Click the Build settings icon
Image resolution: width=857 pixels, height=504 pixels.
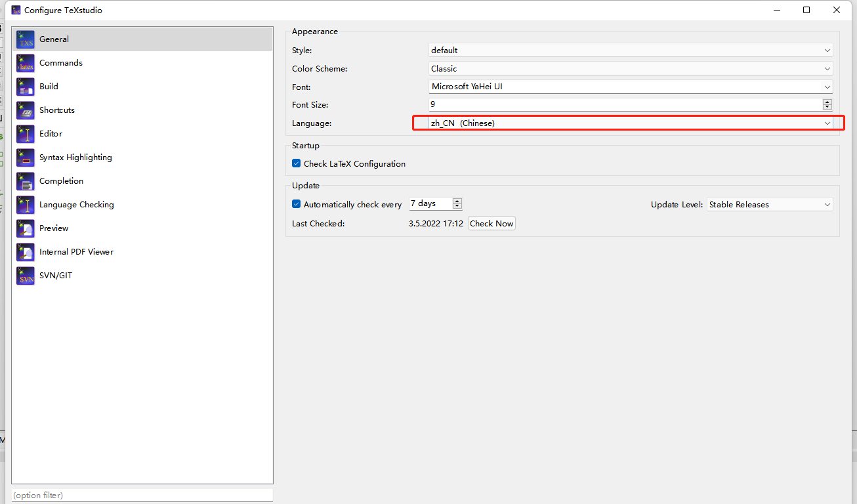[26, 87]
